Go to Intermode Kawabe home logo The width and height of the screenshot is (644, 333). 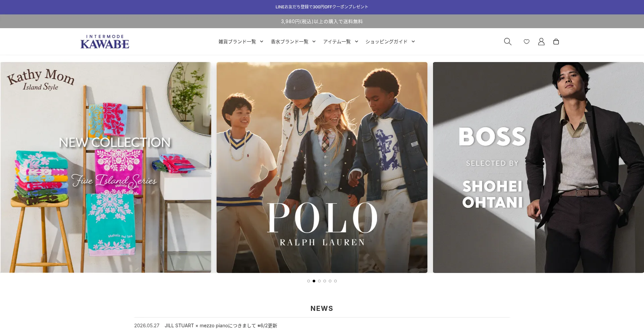(x=105, y=42)
